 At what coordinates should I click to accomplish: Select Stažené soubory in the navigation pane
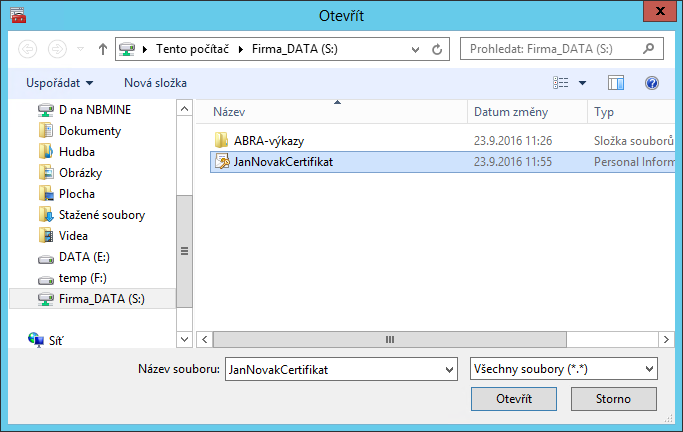[101, 215]
